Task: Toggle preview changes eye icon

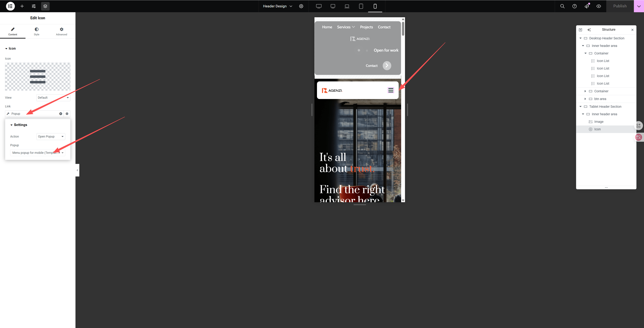Action: point(599,6)
